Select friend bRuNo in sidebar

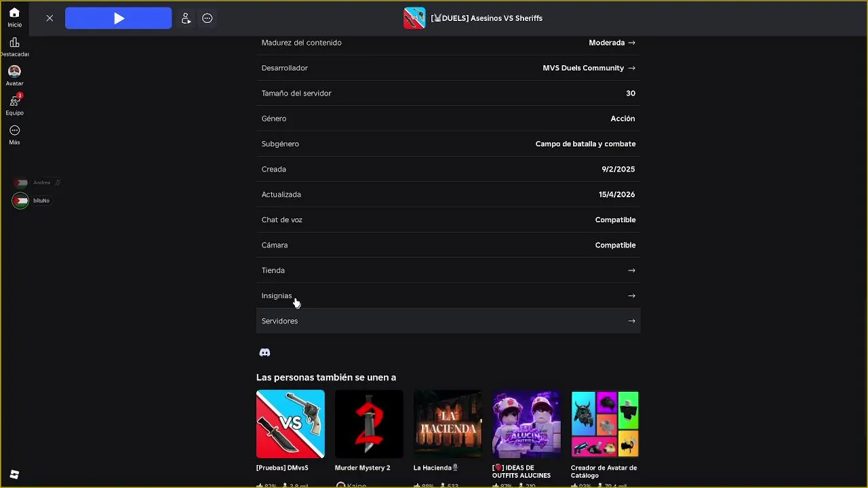click(31, 201)
